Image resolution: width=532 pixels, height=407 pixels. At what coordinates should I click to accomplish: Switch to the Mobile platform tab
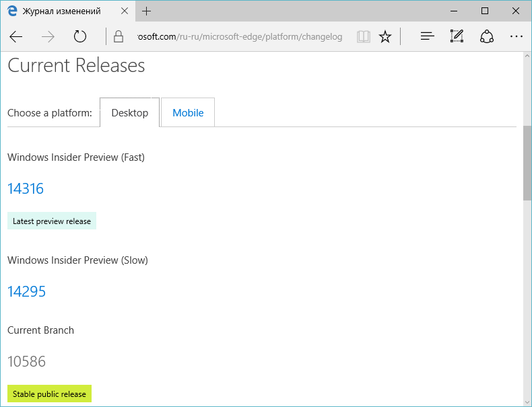coord(188,112)
